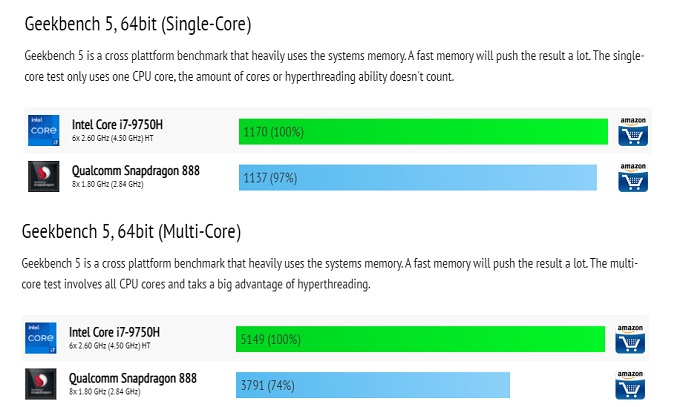Open Intel Core i7-9750H link in Single-Core results
Viewport: 680px width, 407px height.
click(116, 125)
